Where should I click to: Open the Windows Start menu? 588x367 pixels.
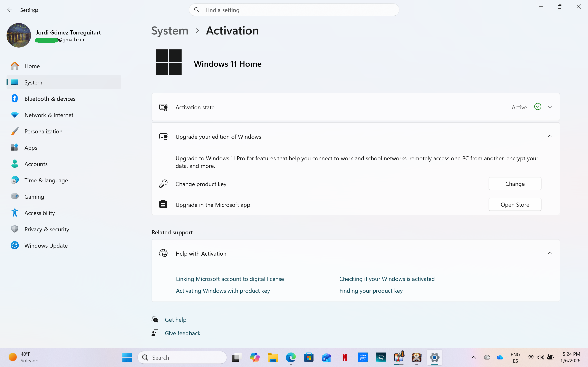tap(127, 357)
